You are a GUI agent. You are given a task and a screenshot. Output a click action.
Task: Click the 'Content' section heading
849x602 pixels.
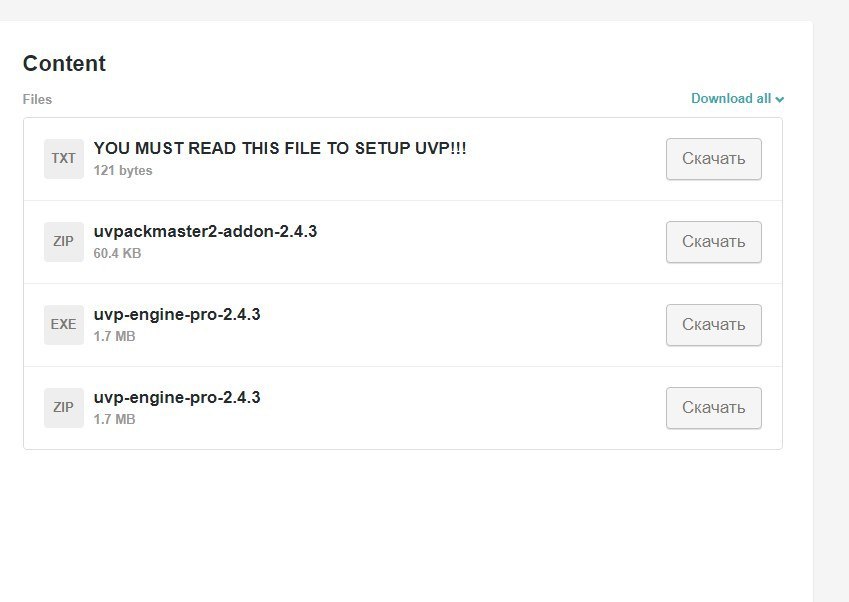pyautogui.click(x=64, y=64)
